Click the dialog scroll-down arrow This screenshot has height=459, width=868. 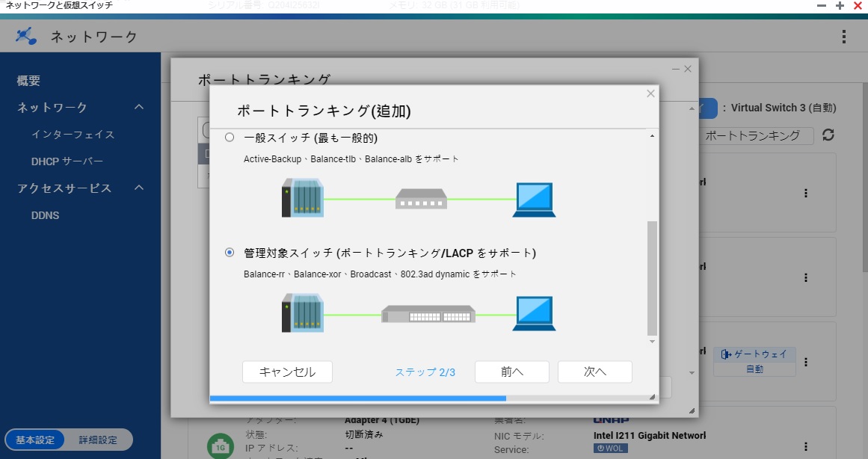(x=652, y=342)
